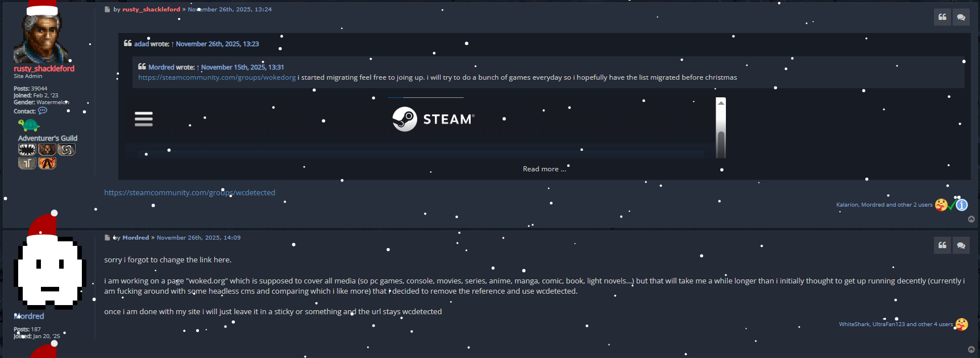The width and height of the screenshot is (980, 358).
Task: Click the 'Posts: 187' count under Mordred
Action: point(27,330)
